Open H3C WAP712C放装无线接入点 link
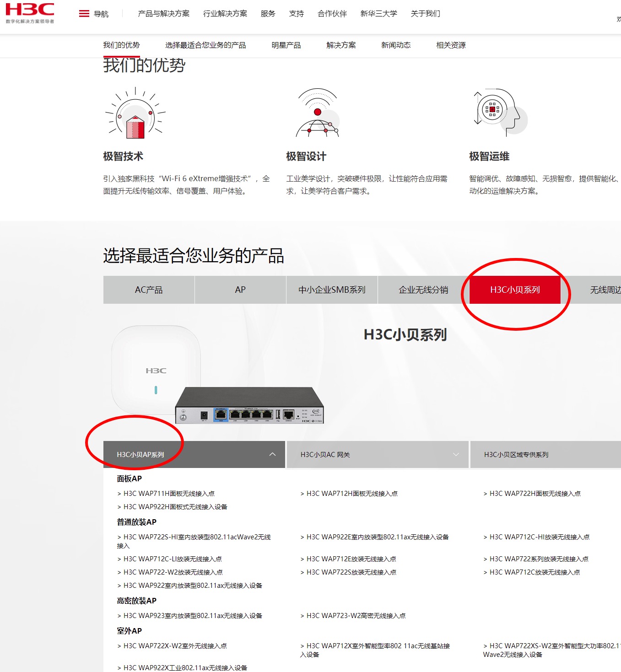This screenshot has height=672, width=621. 531,572
